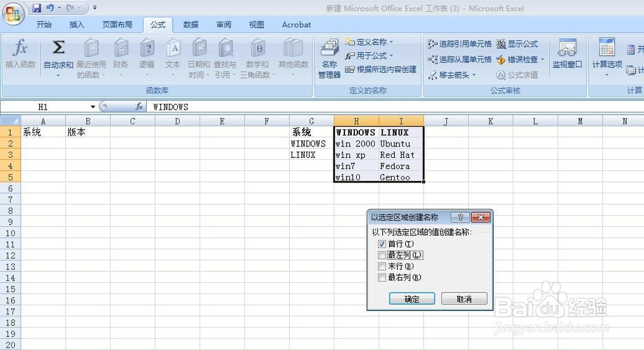644x350 pixels.
Task: Open Math & Trig (数学和三角函数) functions
Action: tap(258, 57)
